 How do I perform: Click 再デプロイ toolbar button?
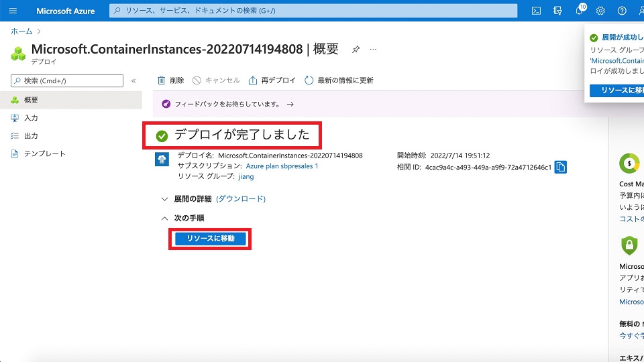272,80
